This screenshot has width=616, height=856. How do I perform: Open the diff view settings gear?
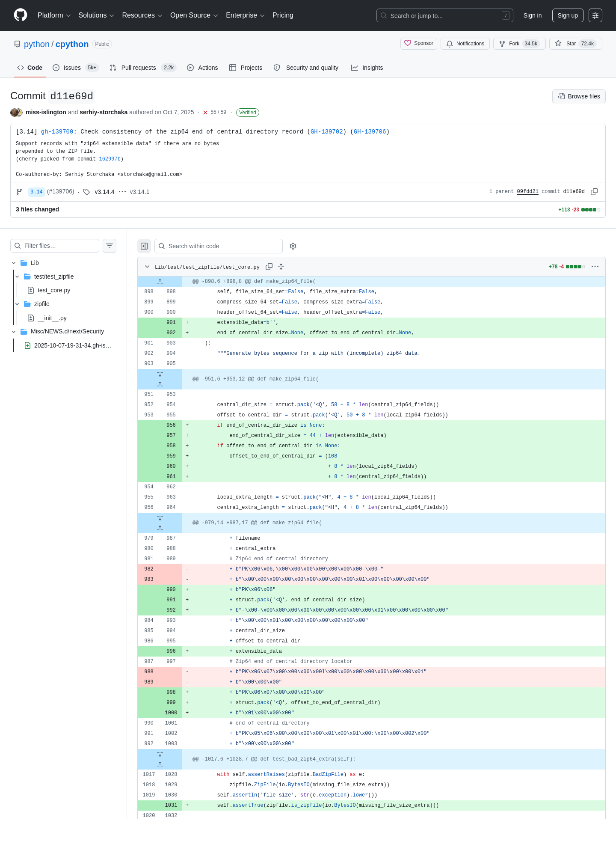click(293, 246)
